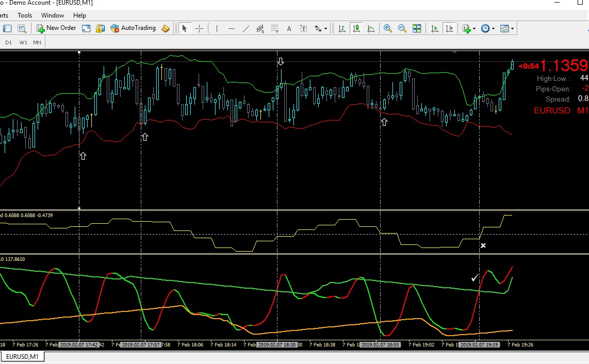Select the EURUSD,M1 chart tab
Screen dimensions: 589x364
[x=22, y=356]
